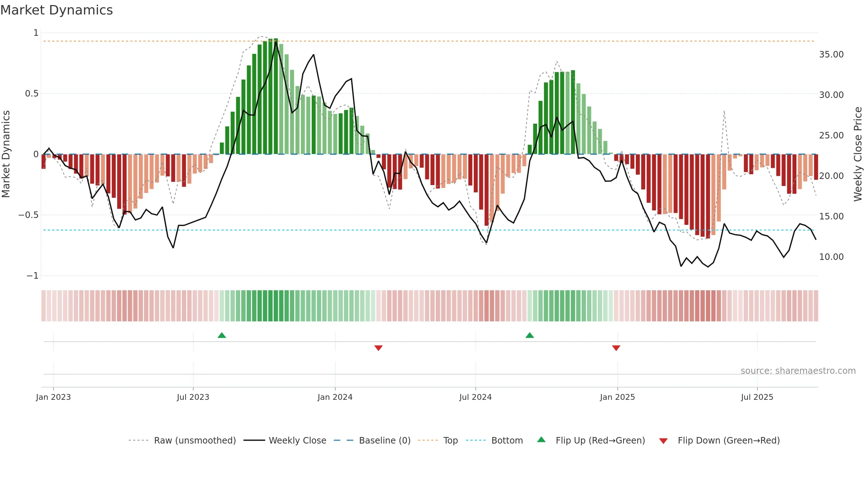The height and width of the screenshot is (488, 868).
Task: Click the darkest red heatmap cell near April 2025
Action: point(708,306)
